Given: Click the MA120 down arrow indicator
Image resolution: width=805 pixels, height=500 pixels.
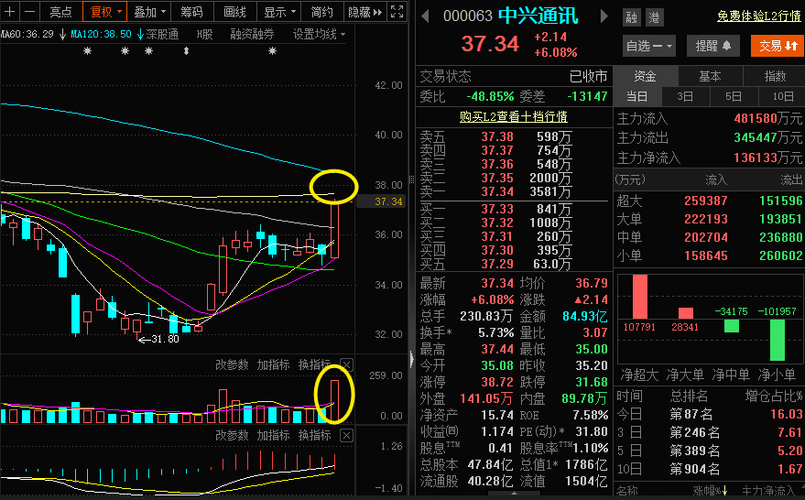Looking at the screenshot, I should click(x=140, y=34).
